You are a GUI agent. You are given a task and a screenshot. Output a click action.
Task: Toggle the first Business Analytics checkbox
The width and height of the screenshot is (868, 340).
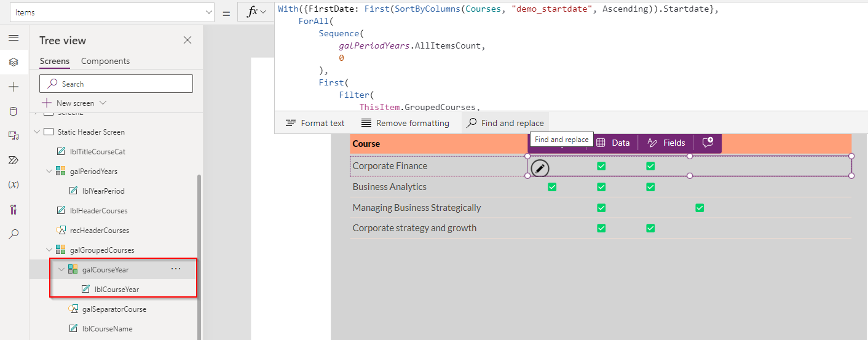tap(552, 187)
